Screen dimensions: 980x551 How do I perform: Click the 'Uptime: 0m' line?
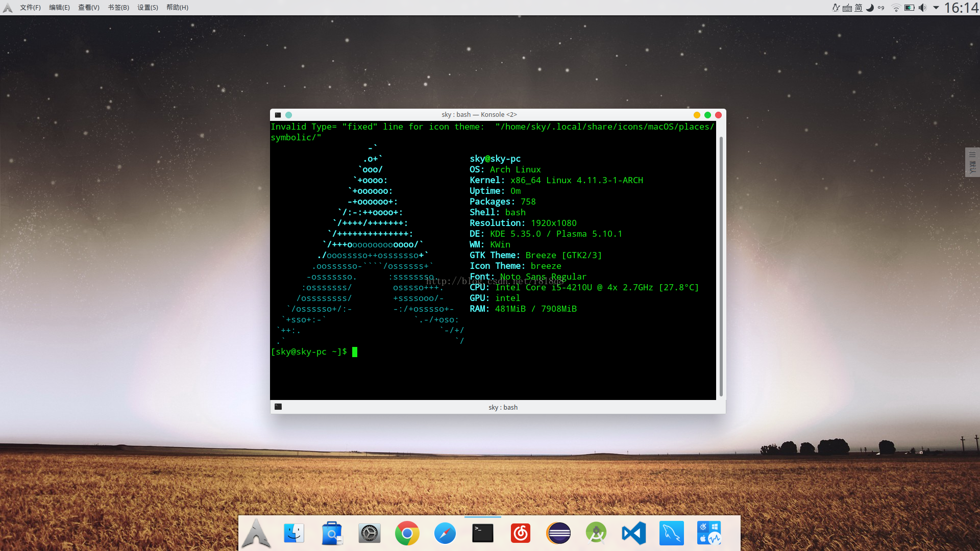(x=495, y=191)
